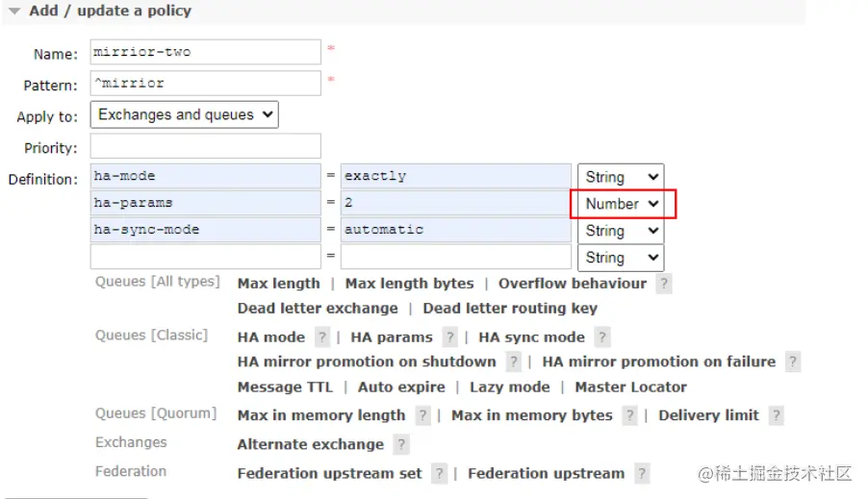Add the Overflow behaviour policy key

[x=573, y=284]
